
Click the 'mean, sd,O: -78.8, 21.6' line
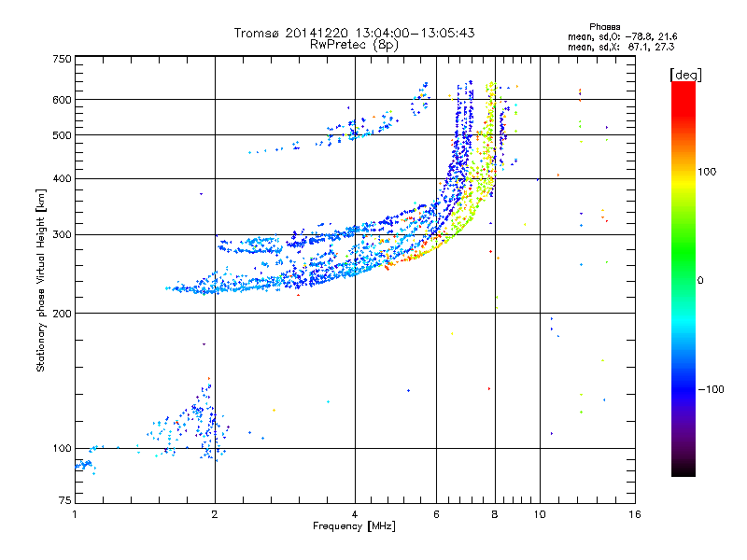(622, 36)
